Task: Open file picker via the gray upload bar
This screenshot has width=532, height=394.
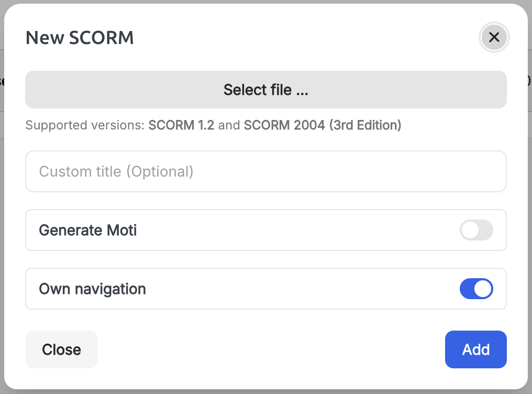Action: click(x=266, y=90)
